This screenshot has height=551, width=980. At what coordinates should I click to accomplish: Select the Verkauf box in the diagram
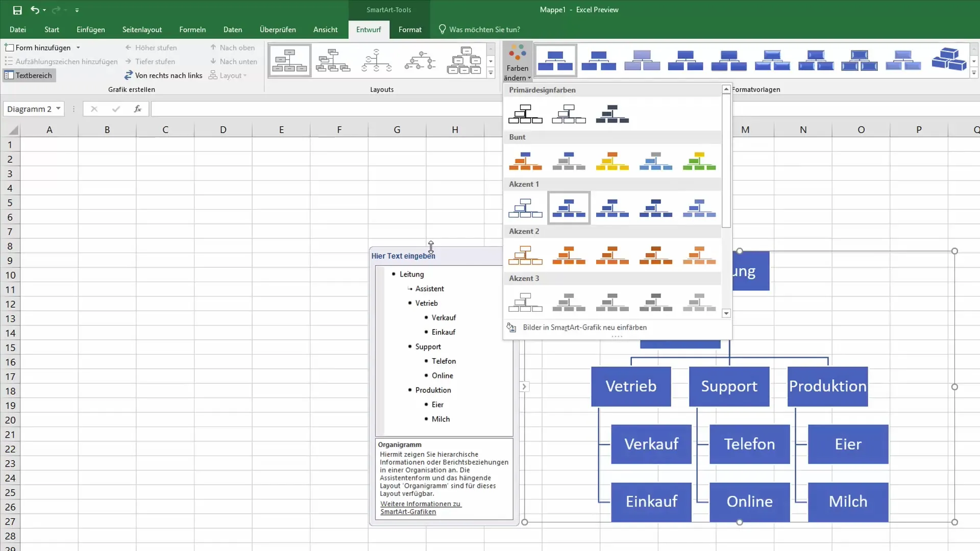(651, 444)
